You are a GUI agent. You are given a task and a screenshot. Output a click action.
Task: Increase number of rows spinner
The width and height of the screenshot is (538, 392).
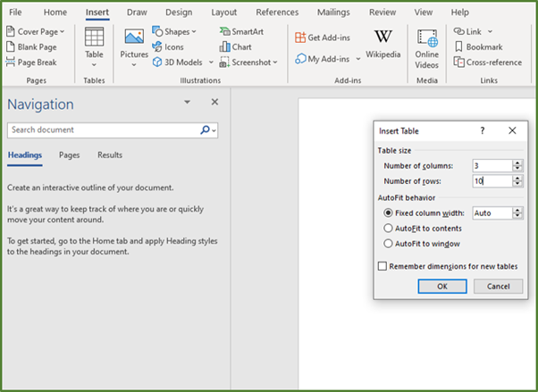[x=517, y=178]
